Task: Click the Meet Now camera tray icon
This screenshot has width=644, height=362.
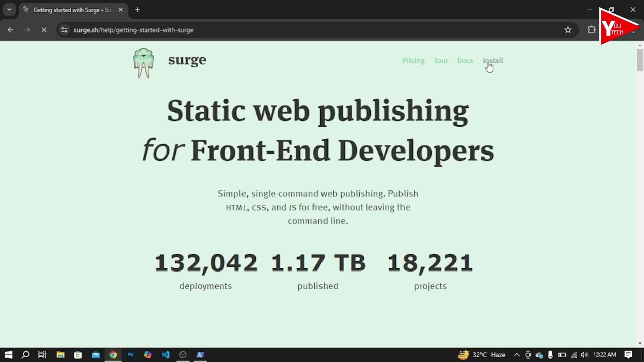Action: 528,355
